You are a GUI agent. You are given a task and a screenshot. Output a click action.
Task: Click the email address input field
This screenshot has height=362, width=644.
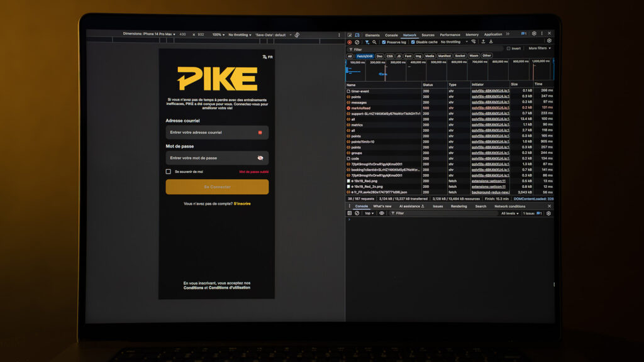tap(217, 133)
